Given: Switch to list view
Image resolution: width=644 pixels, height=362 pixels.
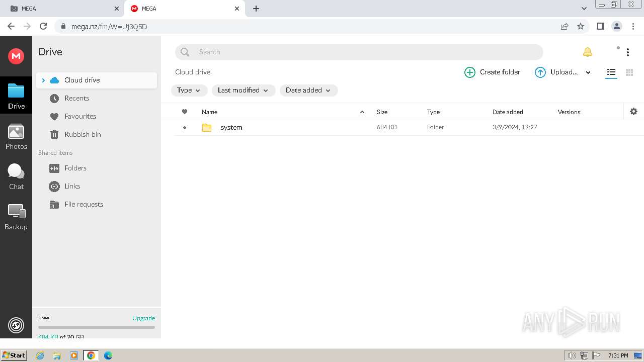Looking at the screenshot, I should [611, 72].
